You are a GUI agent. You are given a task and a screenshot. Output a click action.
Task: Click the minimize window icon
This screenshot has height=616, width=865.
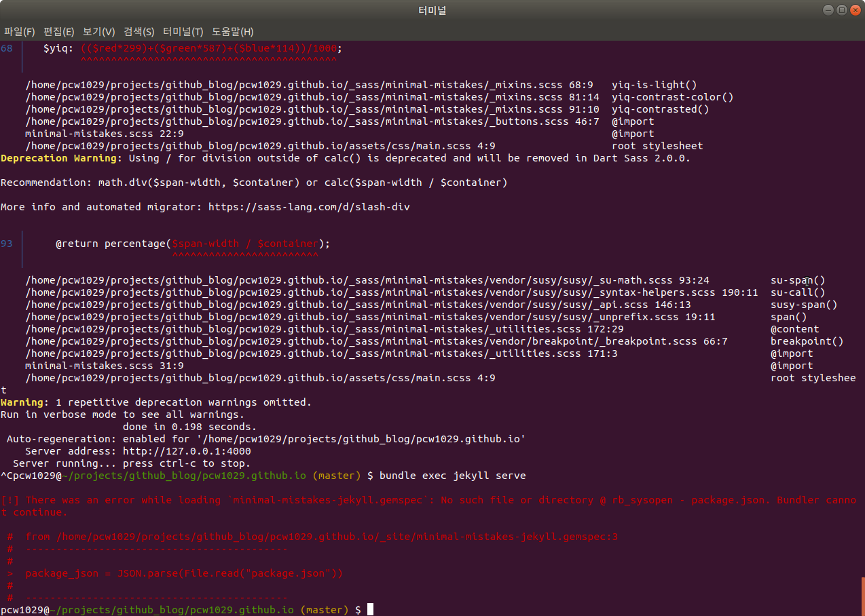coord(829,9)
